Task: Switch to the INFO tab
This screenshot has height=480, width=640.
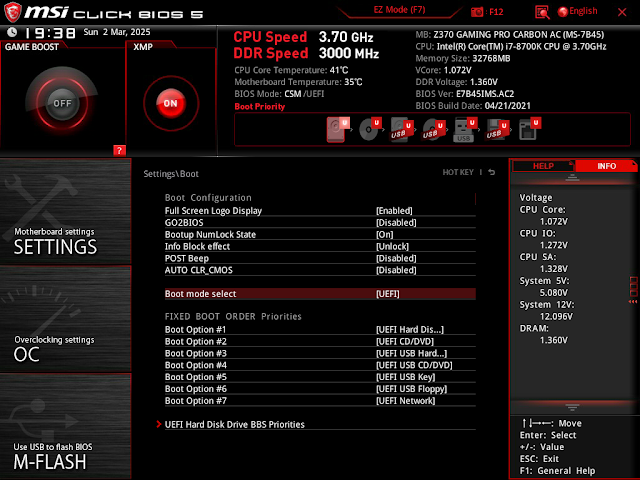Action: (x=606, y=166)
